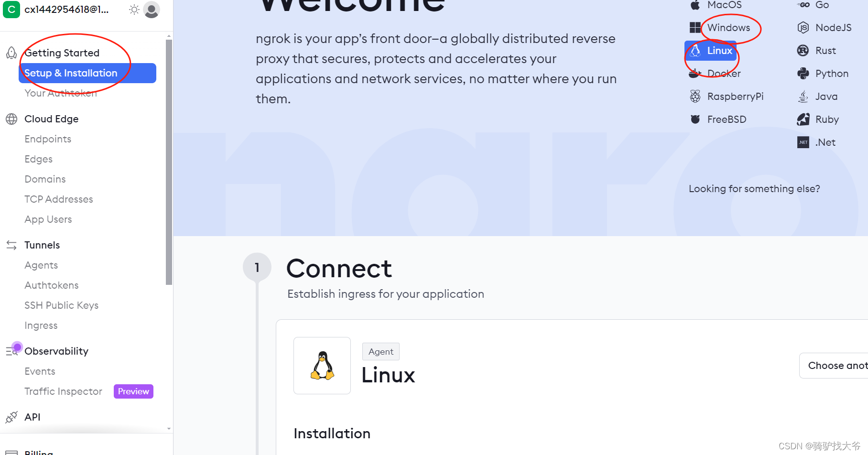Open Setup & Installation page
The width and height of the screenshot is (868, 455).
(87, 73)
